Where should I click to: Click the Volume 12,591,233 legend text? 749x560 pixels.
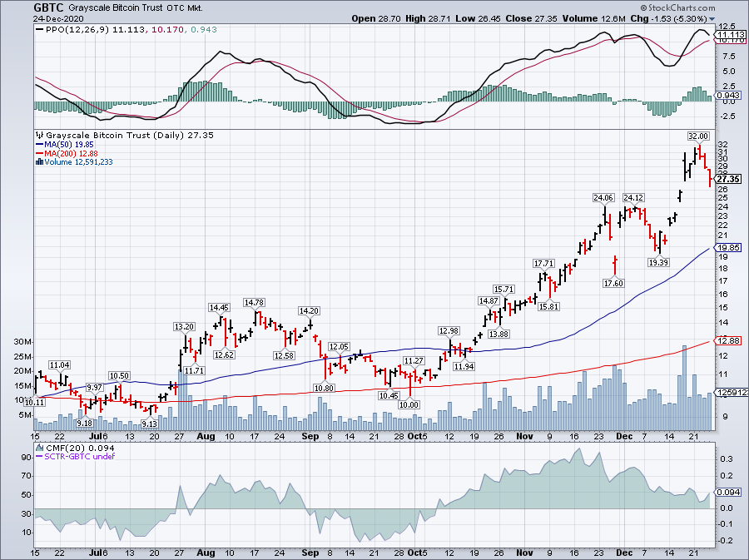78,162
